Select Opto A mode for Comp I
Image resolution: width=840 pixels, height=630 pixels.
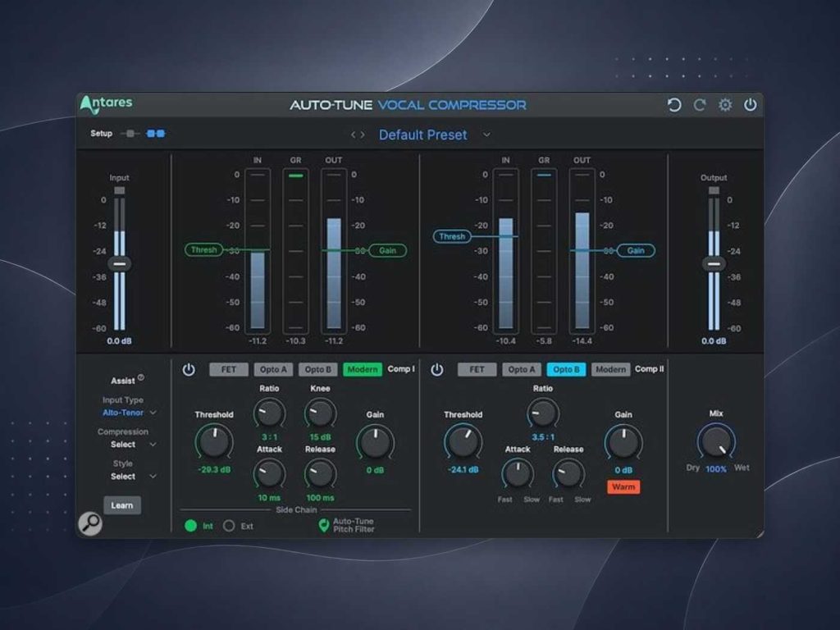click(273, 370)
